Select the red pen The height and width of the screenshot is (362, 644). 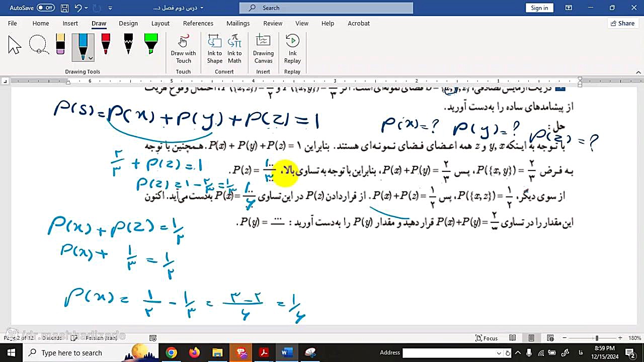click(106, 44)
